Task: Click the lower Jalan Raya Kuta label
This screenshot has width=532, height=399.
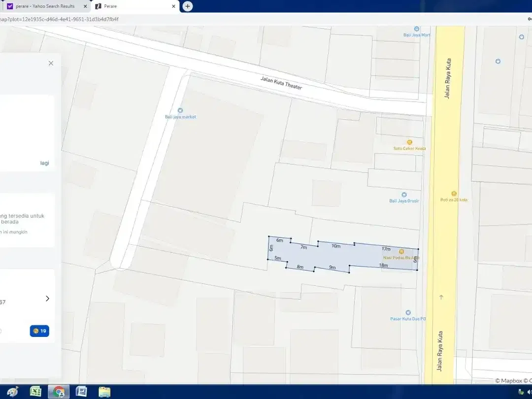Action: (439, 351)
